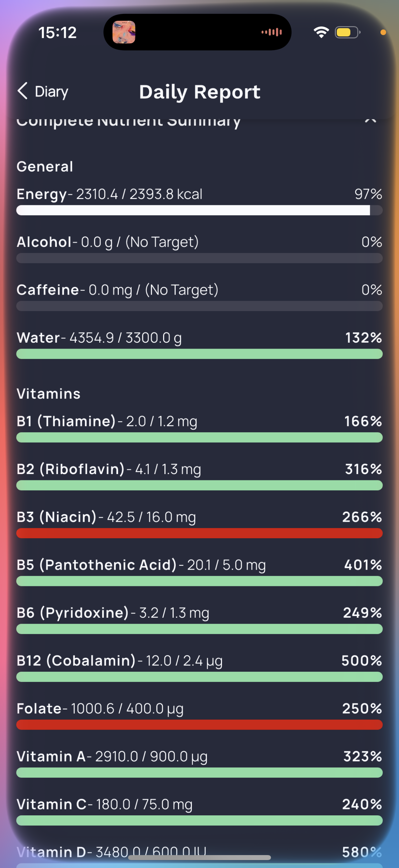Go back to Diary
The width and height of the screenshot is (399, 868).
point(43,91)
